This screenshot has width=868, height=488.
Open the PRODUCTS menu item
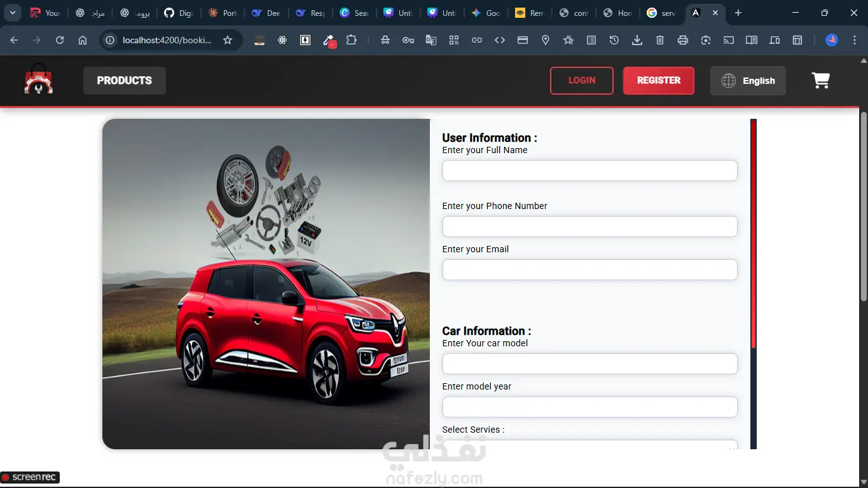pyautogui.click(x=125, y=81)
